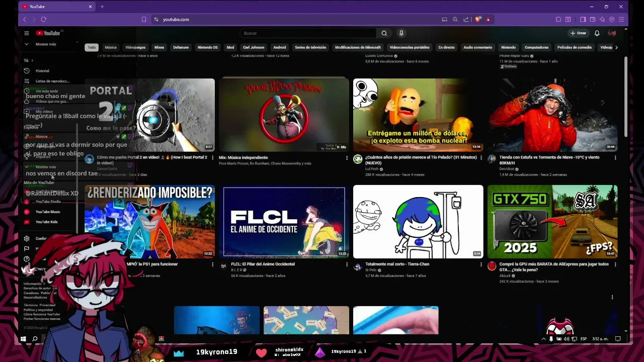The image size is (644, 362).
Task: Click the Crear button
Action: [578, 33]
